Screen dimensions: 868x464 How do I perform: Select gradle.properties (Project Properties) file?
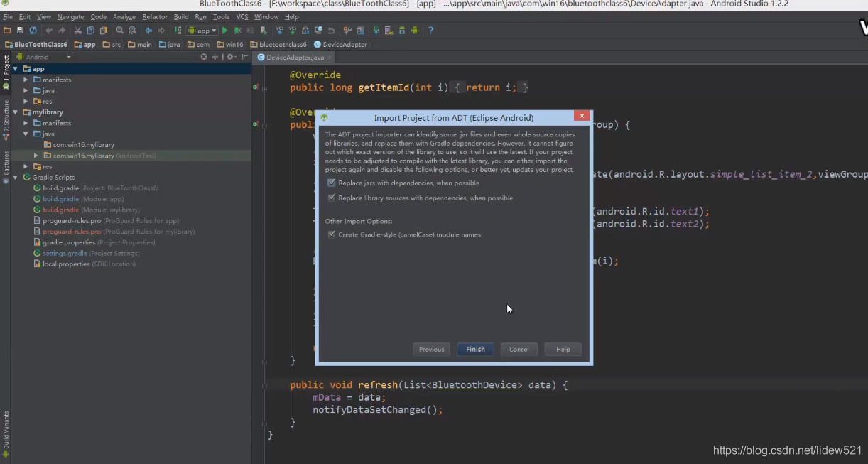94,242
